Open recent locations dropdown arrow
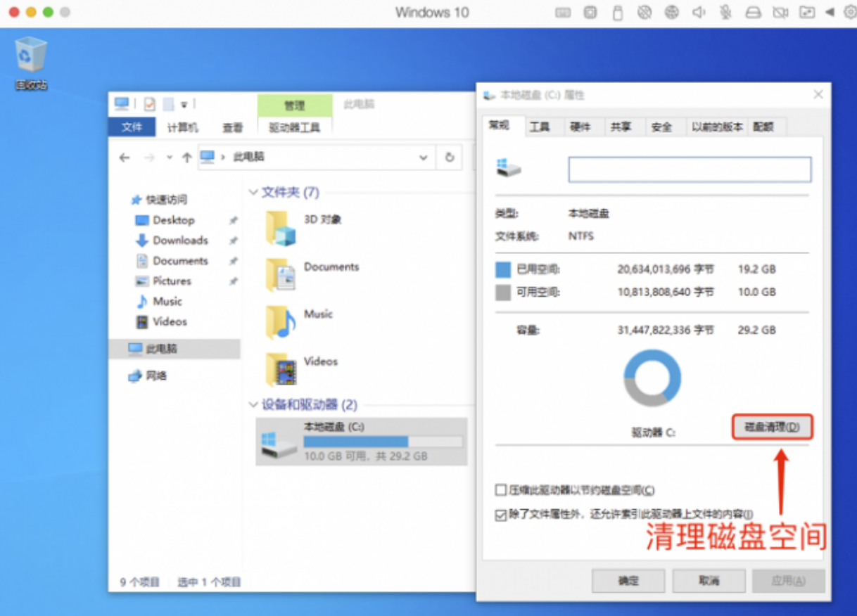The height and width of the screenshot is (616, 857). click(169, 158)
